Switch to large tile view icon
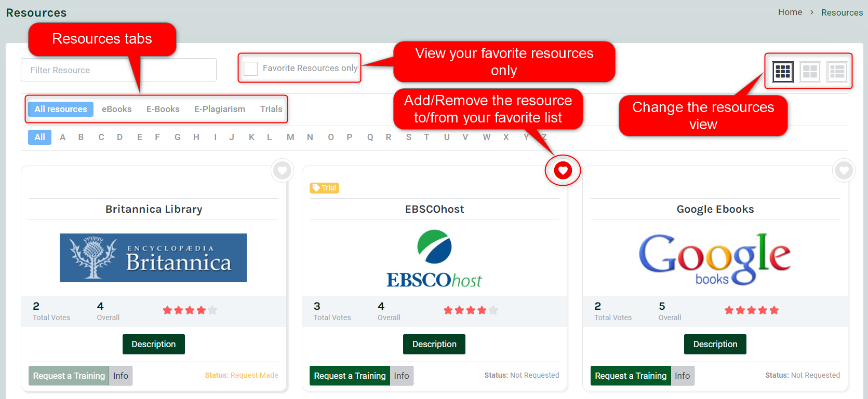 [x=810, y=72]
